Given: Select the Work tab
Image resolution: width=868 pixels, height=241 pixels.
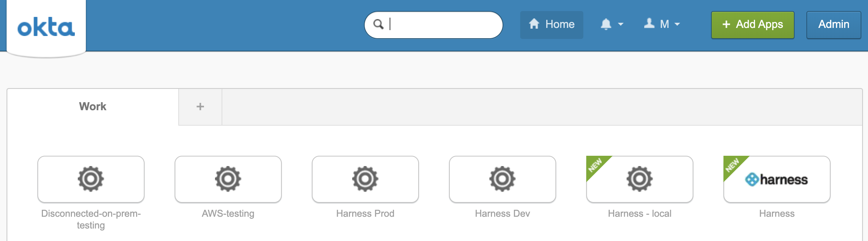Looking at the screenshot, I should 93,107.
